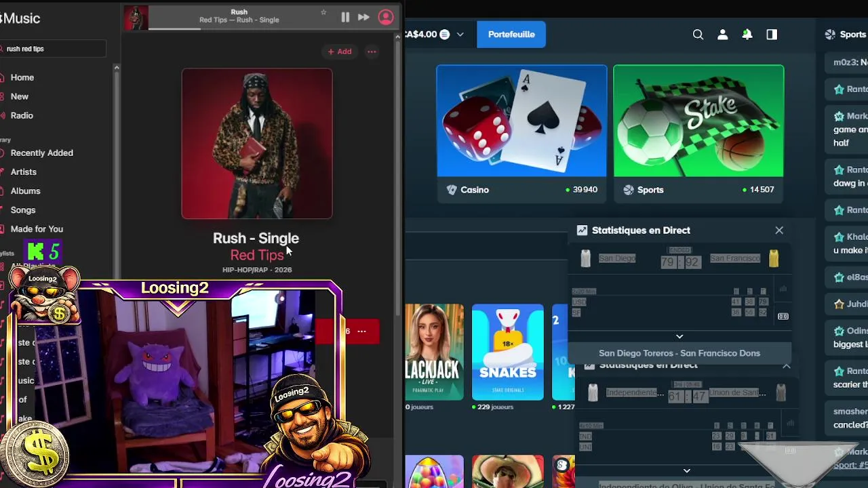Favorite the Rush song with star icon

[323, 12]
